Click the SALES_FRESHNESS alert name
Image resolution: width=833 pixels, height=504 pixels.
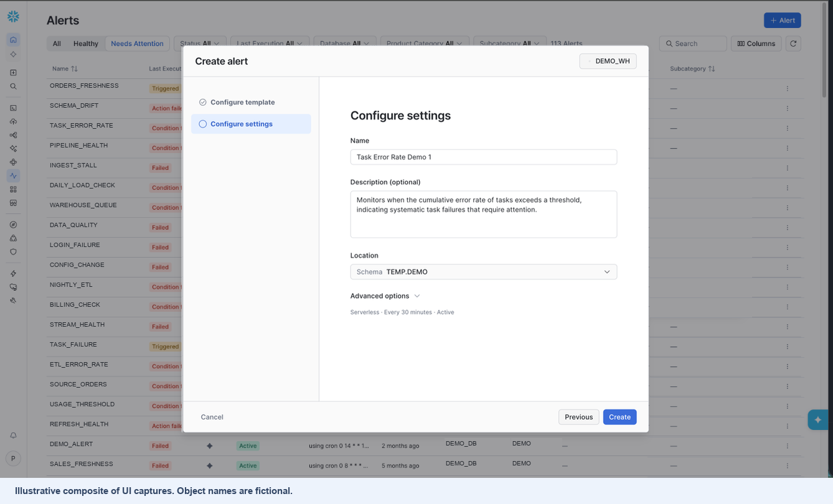82,464
